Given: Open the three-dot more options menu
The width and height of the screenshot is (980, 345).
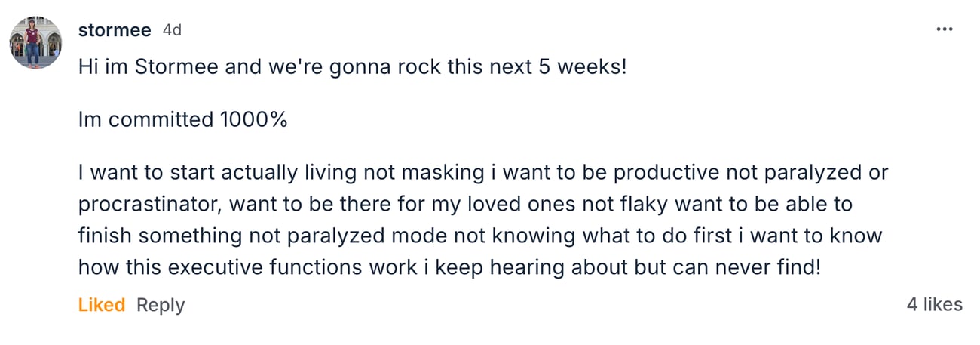Looking at the screenshot, I should [944, 29].
